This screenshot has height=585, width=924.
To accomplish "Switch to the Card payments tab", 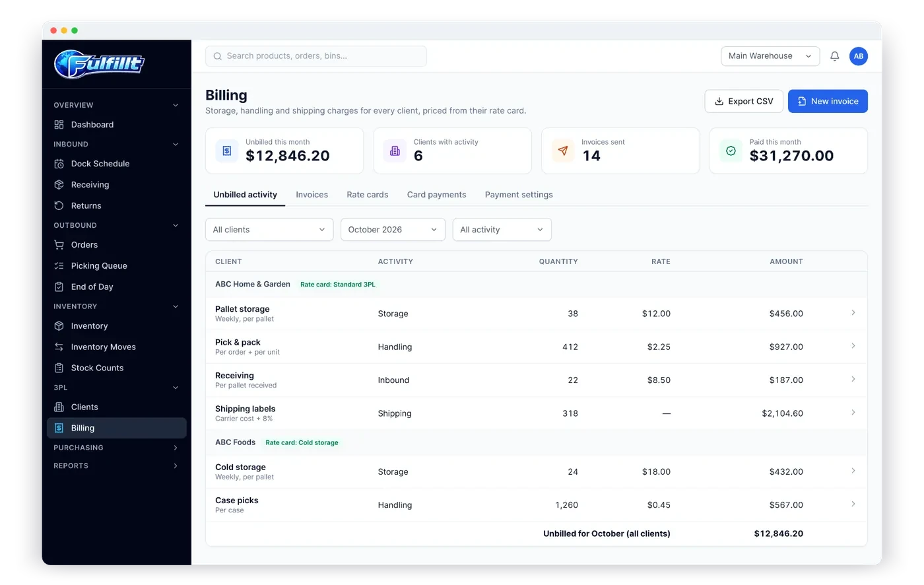I will pyautogui.click(x=437, y=195).
